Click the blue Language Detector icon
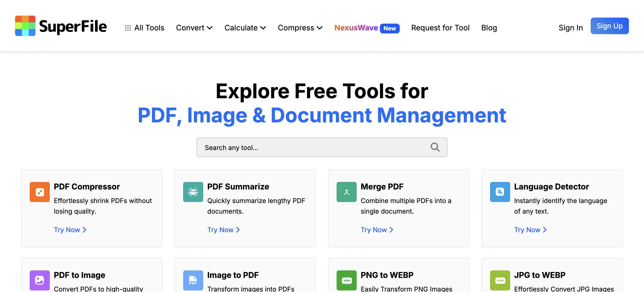 coord(500,192)
